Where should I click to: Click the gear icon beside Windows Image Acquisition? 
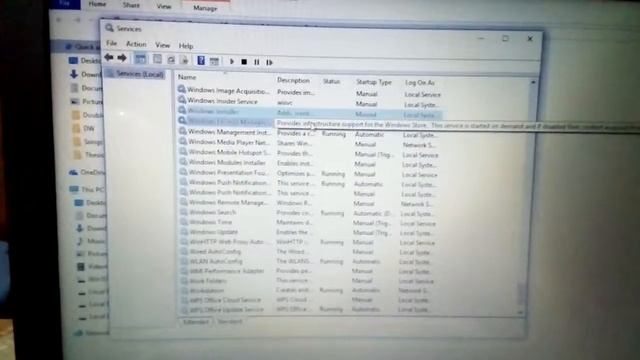pyautogui.click(x=182, y=89)
